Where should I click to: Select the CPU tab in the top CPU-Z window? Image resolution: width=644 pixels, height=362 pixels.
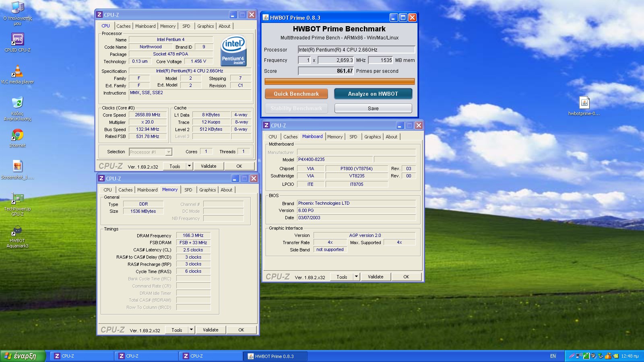(106, 26)
